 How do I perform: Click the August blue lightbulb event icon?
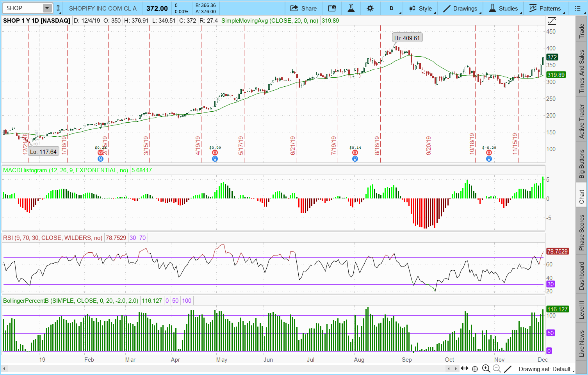coord(355,159)
